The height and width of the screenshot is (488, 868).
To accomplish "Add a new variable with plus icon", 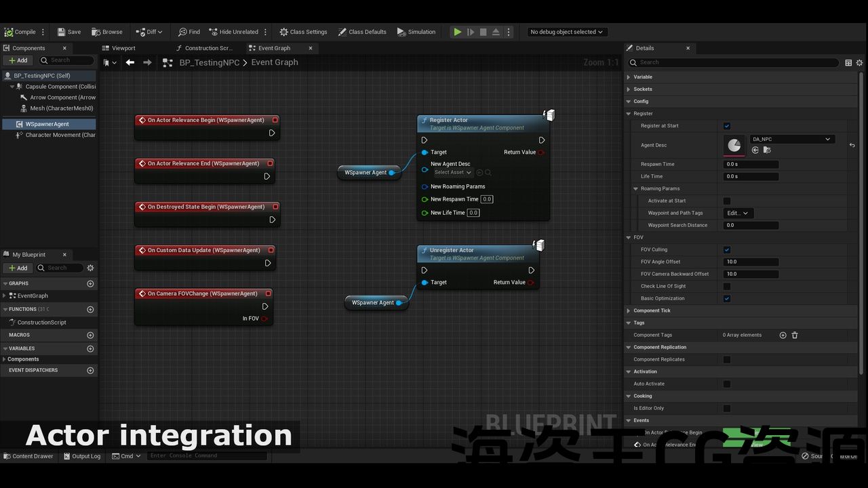I will 90,348.
